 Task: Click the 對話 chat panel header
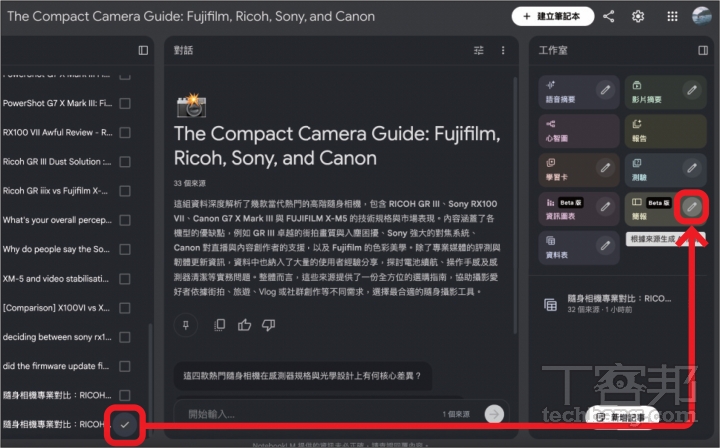[x=183, y=50]
